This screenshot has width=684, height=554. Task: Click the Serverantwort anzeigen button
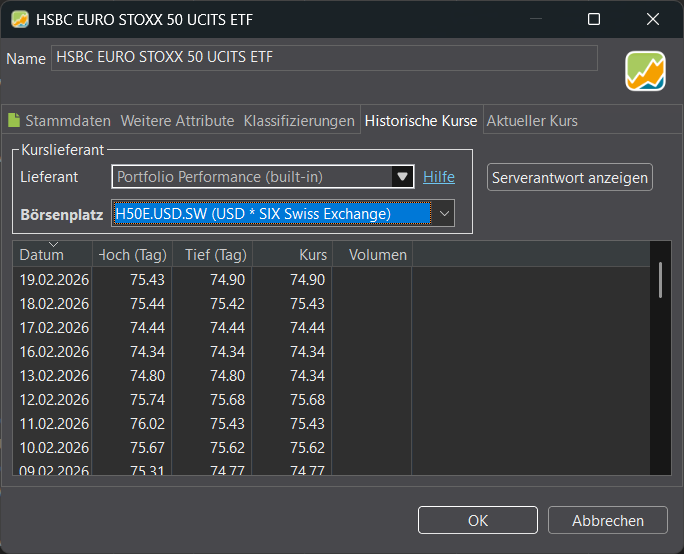tap(570, 178)
